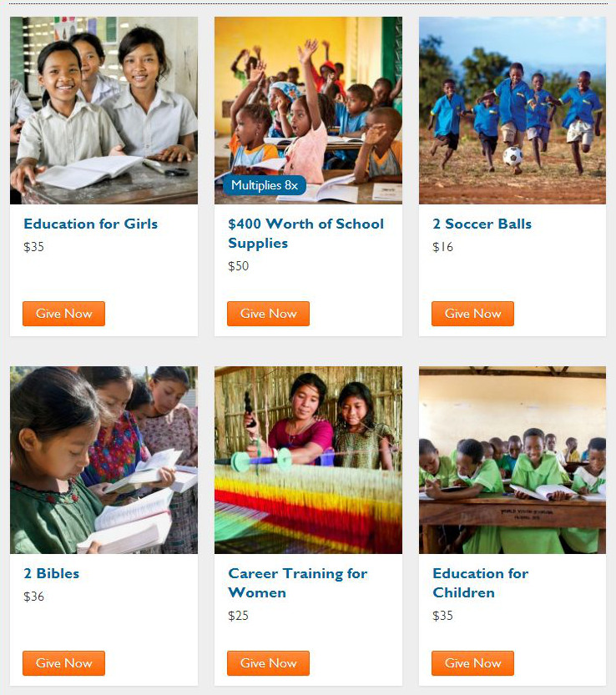Click the children raising hands photo
The height and width of the screenshot is (695, 616).
click(308, 110)
